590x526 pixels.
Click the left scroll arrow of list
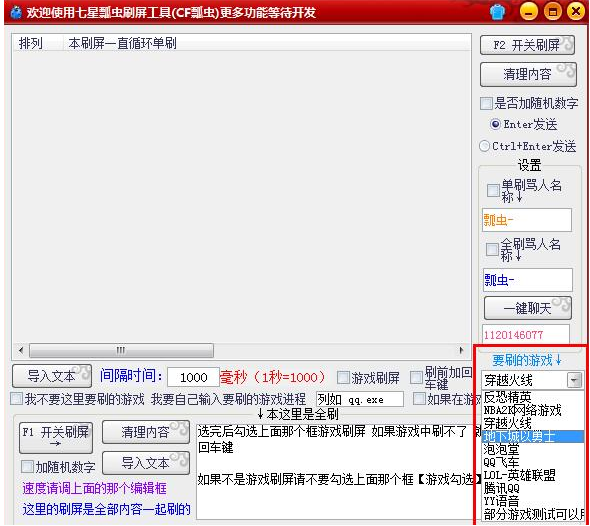click(x=21, y=351)
